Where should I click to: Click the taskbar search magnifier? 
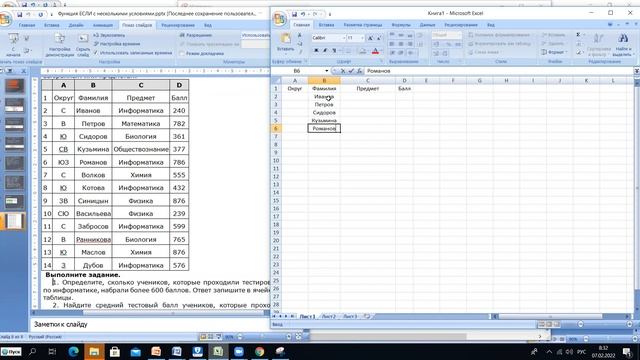(x=32, y=351)
